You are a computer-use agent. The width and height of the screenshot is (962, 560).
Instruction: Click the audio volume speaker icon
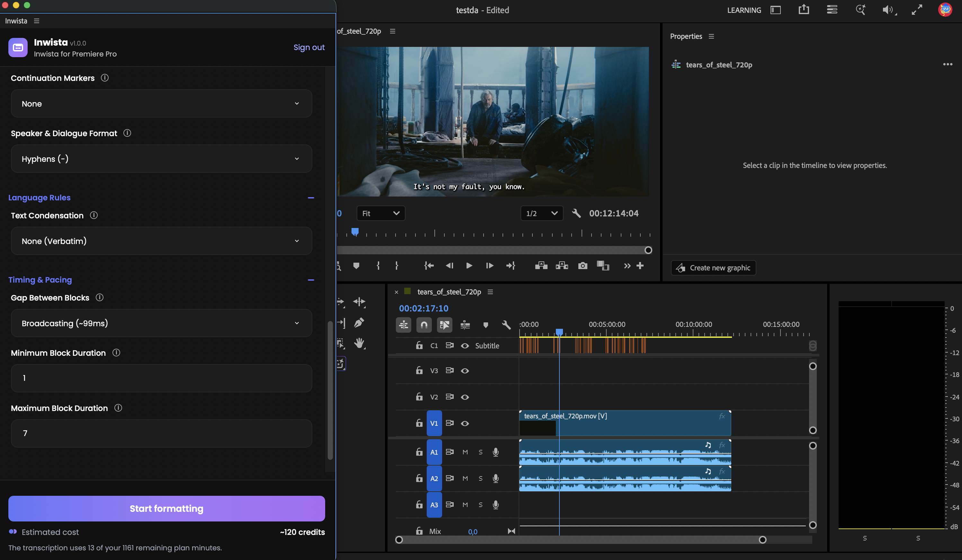[888, 10]
